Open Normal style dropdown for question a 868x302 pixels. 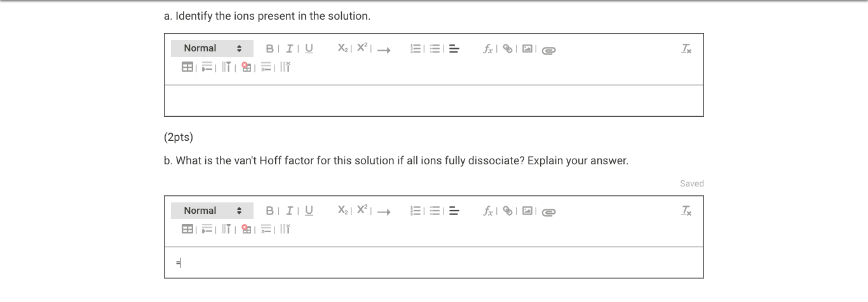tap(212, 49)
